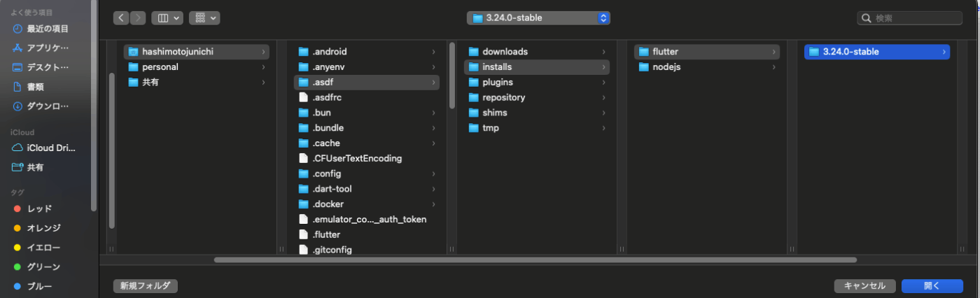Select the .anyenv folder
980x298 pixels.
click(366, 67)
